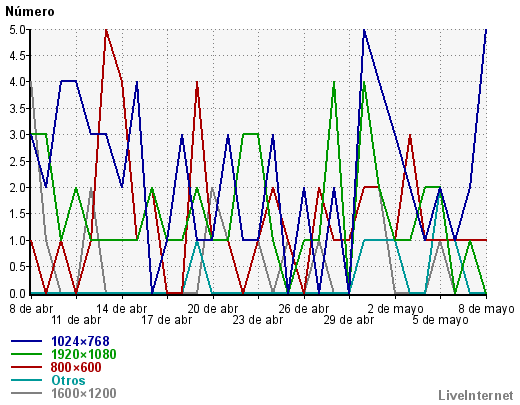Click the red peak at 3.0 near 2 de mayo
The width and height of the screenshot is (520, 405).
[410, 136]
